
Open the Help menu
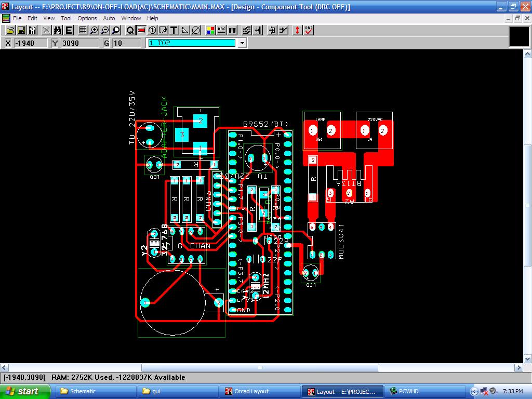point(152,18)
